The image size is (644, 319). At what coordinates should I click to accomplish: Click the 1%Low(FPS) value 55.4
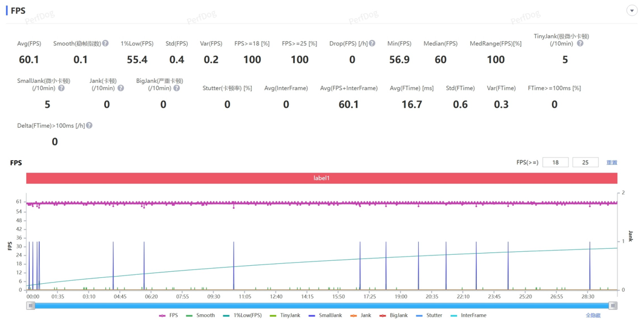tap(137, 59)
